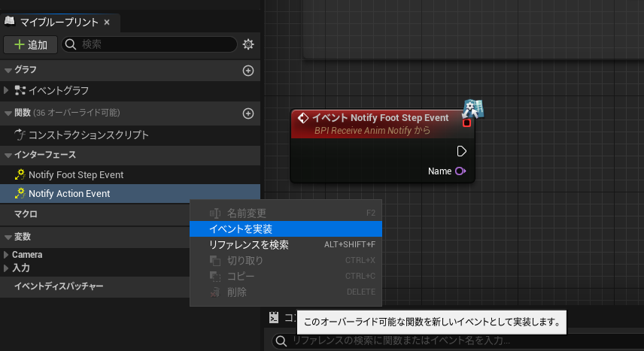Choose リファレンスを検索 from context menu
Viewport: 644px width, 351px height.
pos(286,245)
